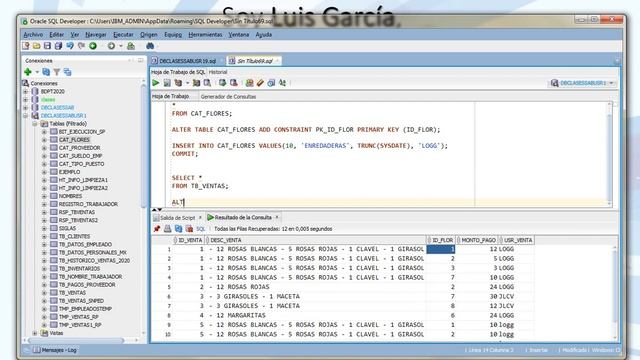
Task: Select the REGISTRO_TRABAJADOR table
Action: click(x=88, y=204)
